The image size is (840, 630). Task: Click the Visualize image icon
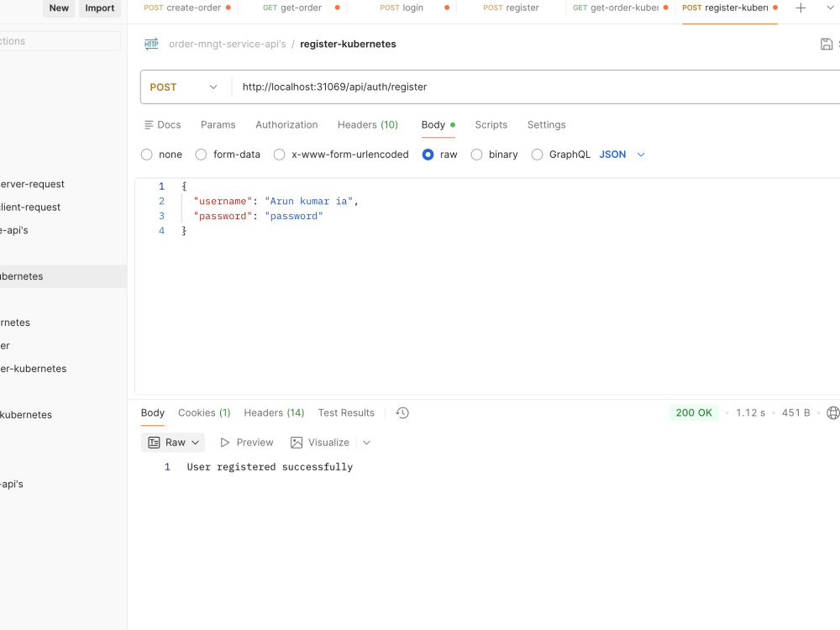(x=297, y=443)
